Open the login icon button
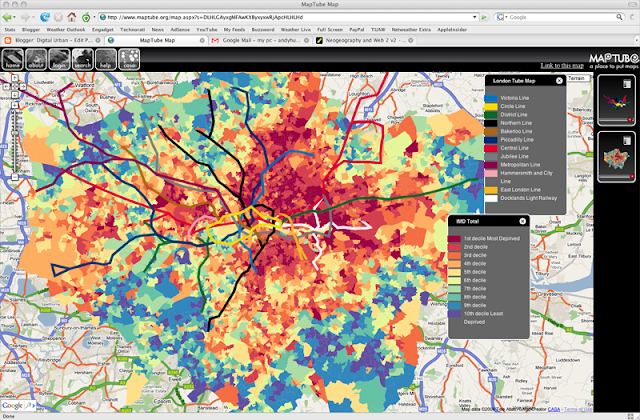 point(59,59)
